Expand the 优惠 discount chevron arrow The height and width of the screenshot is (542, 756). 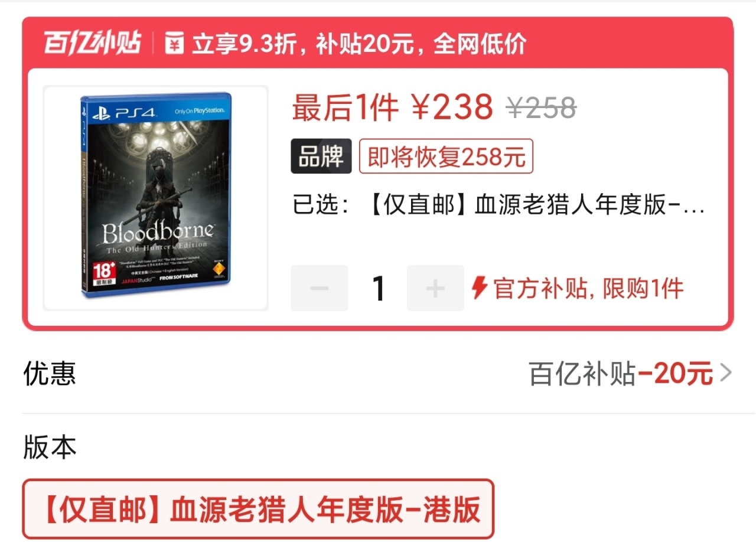coord(726,373)
